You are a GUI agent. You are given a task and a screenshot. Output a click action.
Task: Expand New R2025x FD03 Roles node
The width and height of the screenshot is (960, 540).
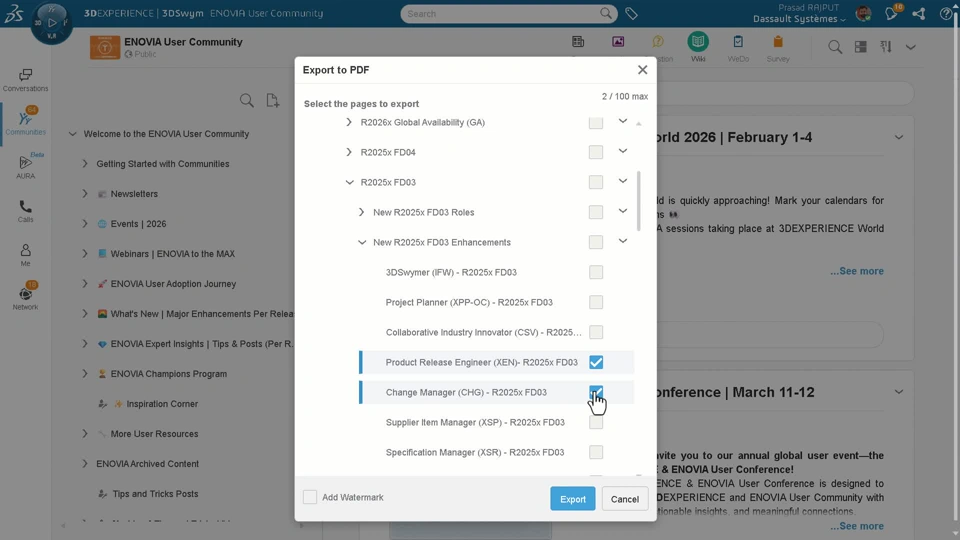tap(361, 212)
